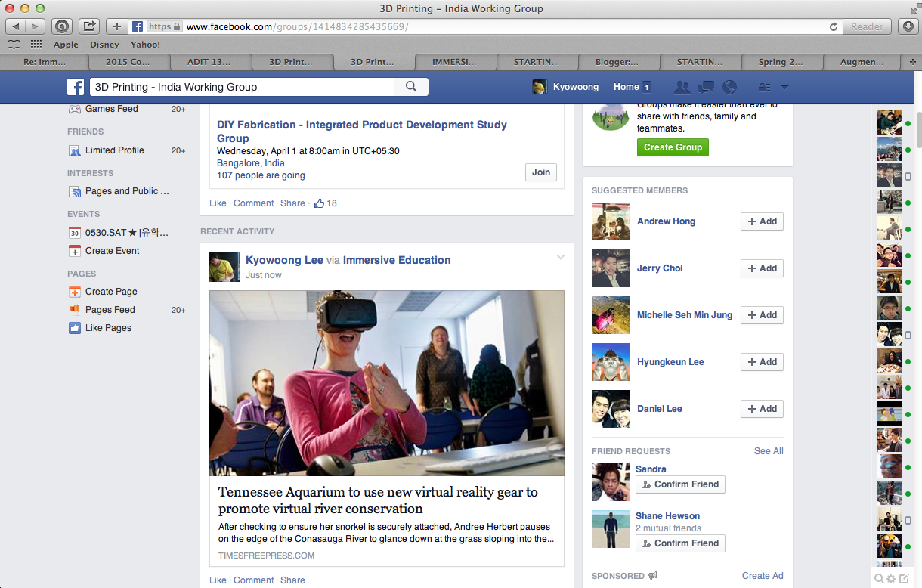Click the search magnifier button

411,87
